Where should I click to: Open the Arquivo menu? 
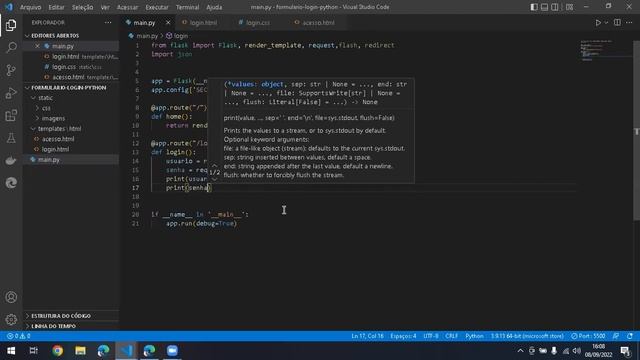(x=31, y=7)
